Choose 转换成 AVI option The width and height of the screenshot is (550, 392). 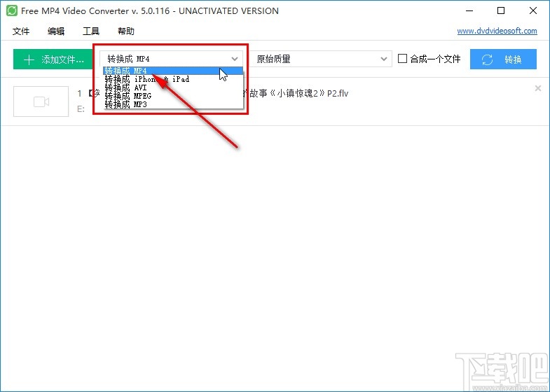click(x=173, y=87)
